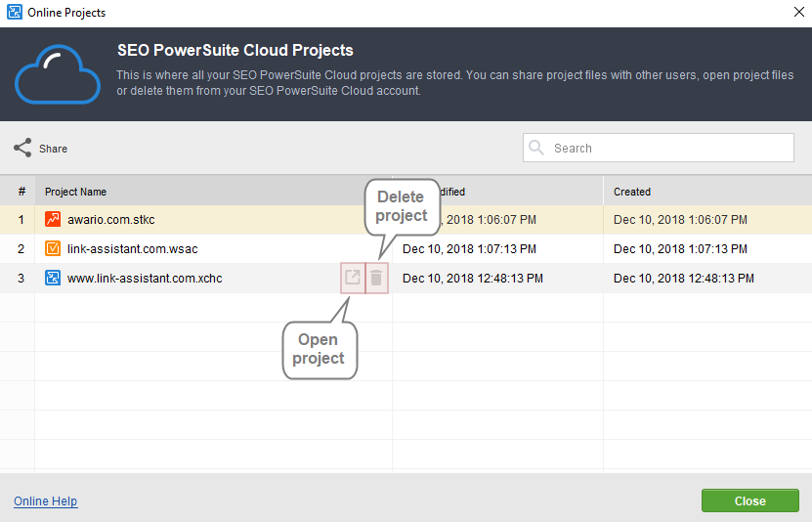Click the awario.com.stkc Rank Tracker icon

(53, 219)
